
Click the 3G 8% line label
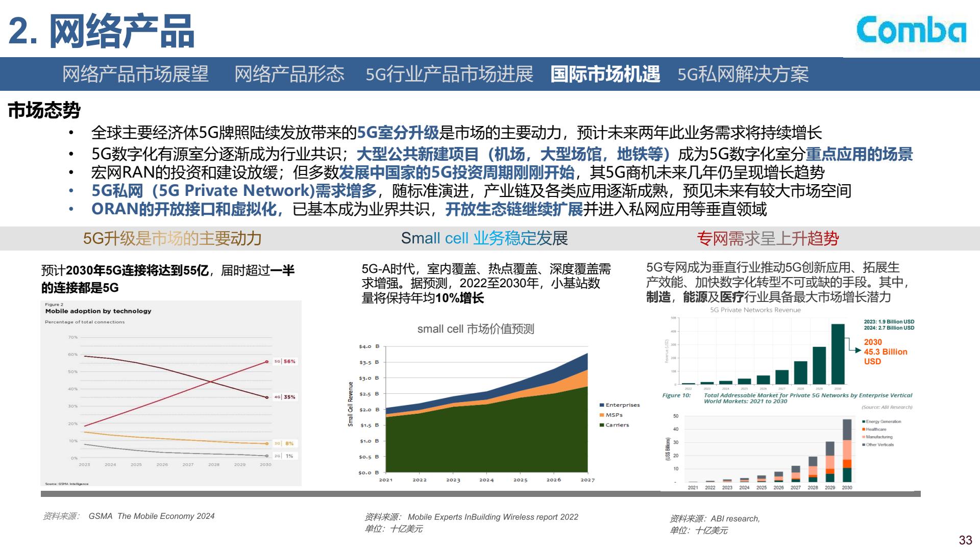(x=284, y=444)
